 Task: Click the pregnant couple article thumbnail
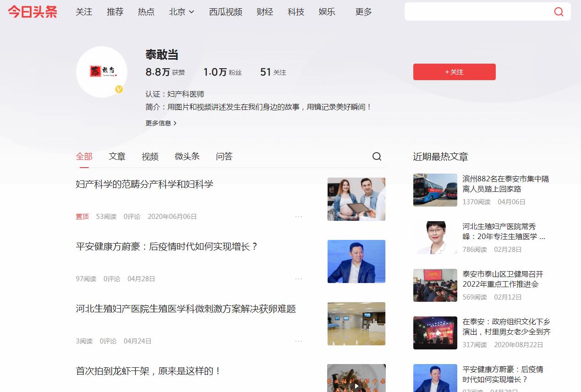click(x=356, y=199)
